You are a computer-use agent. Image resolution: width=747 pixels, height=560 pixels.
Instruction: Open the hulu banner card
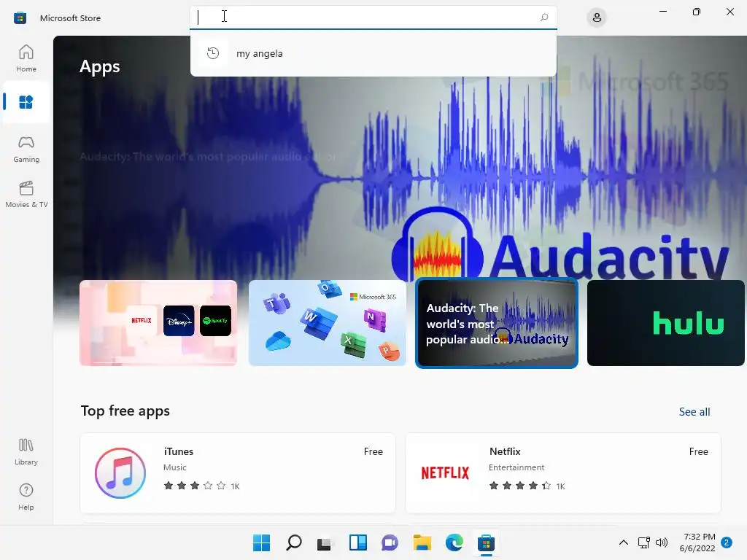click(x=665, y=323)
